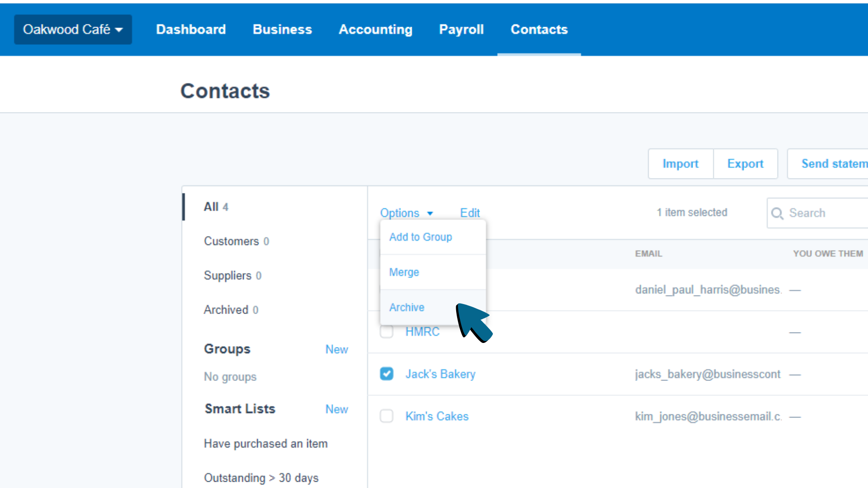Select Merge in the Options menu
868x488 pixels.
404,272
